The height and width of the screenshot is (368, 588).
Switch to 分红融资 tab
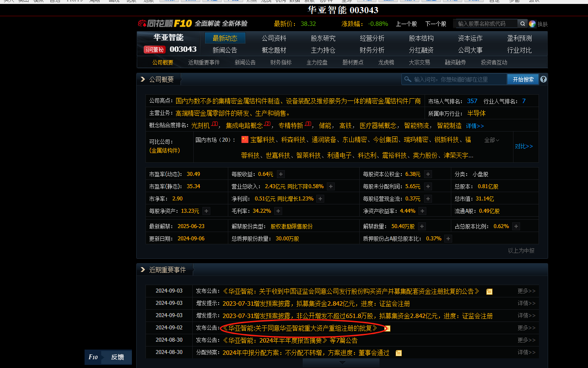click(x=422, y=50)
